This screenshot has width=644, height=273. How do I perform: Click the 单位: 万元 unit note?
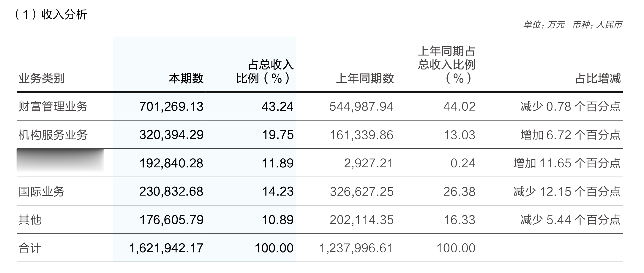pos(544,25)
